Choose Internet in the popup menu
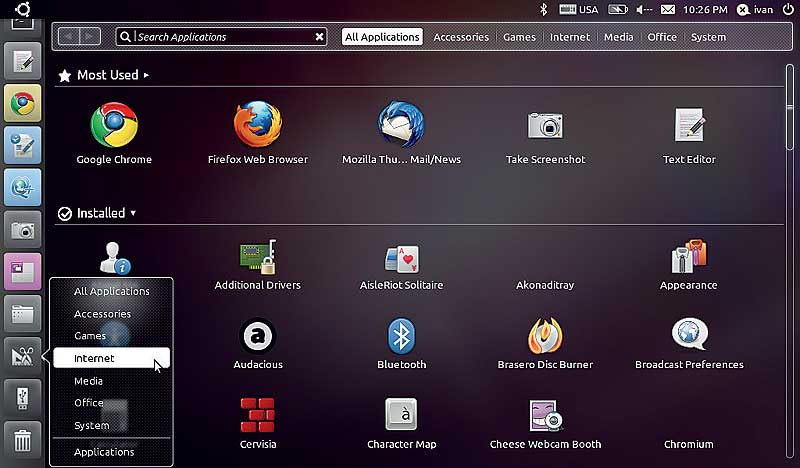The width and height of the screenshot is (800, 468). point(112,358)
